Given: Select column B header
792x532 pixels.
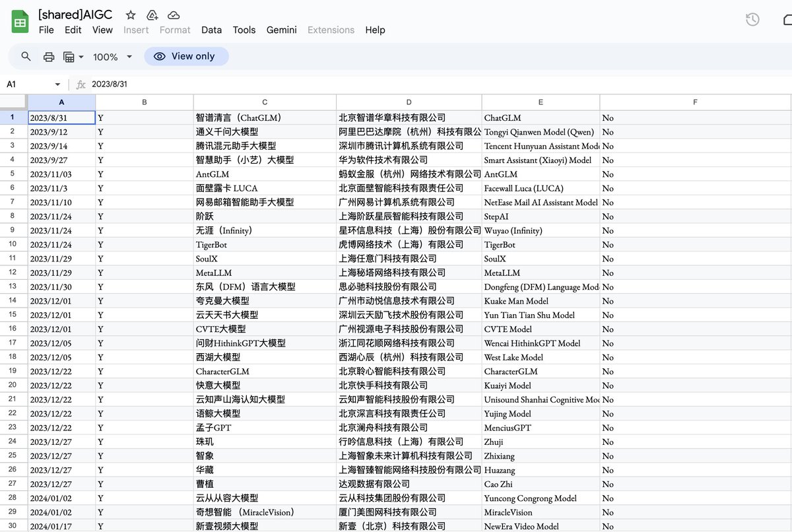Looking at the screenshot, I should click(x=145, y=102).
